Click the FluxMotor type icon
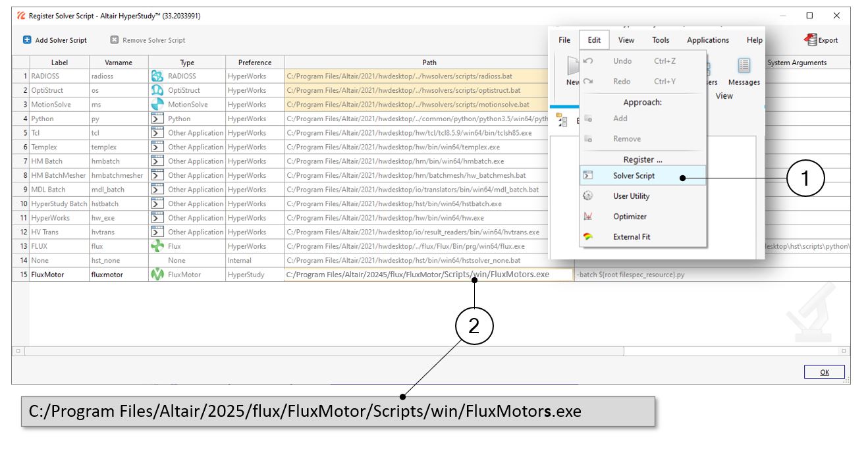The image size is (868, 453). [157, 275]
